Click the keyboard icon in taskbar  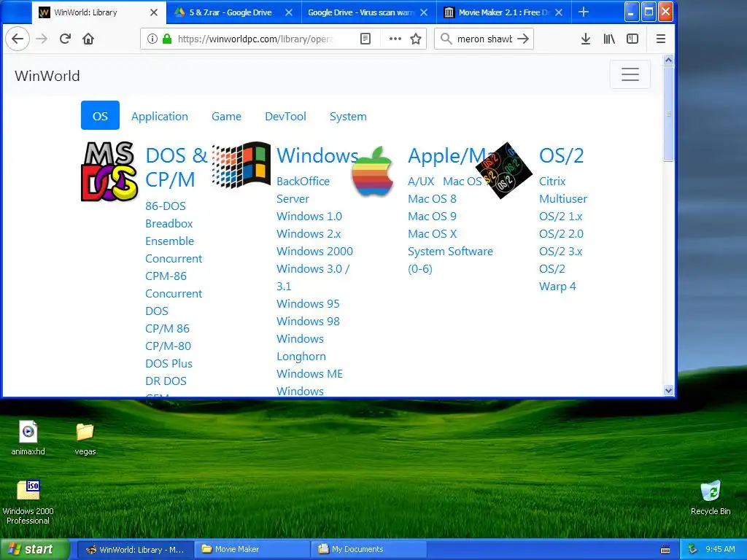tap(665, 550)
